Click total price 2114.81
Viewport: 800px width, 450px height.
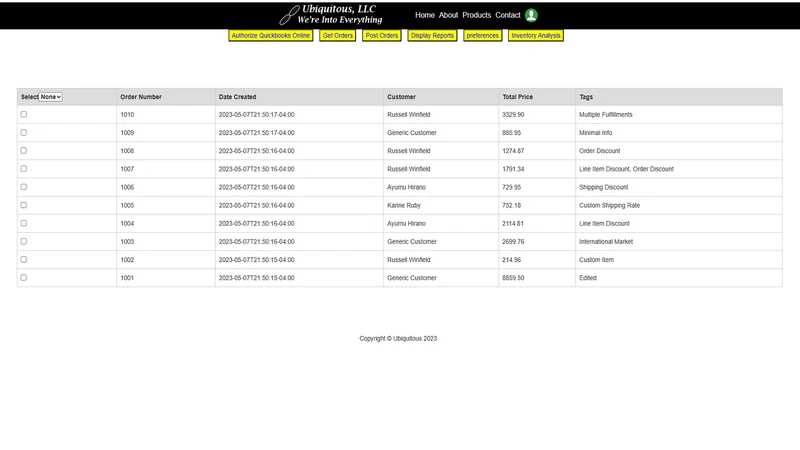click(x=513, y=223)
